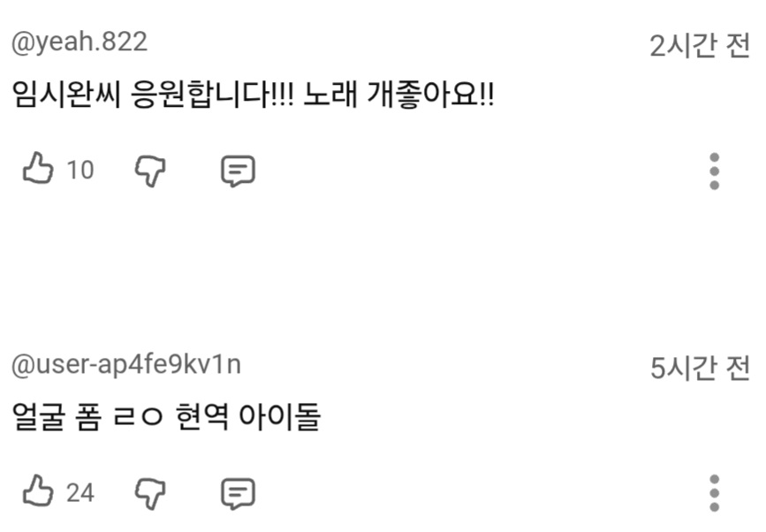Click the "2시간 전" timestamp
This screenshot has width=766, height=532.
pyautogui.click(x=699, y=46)
